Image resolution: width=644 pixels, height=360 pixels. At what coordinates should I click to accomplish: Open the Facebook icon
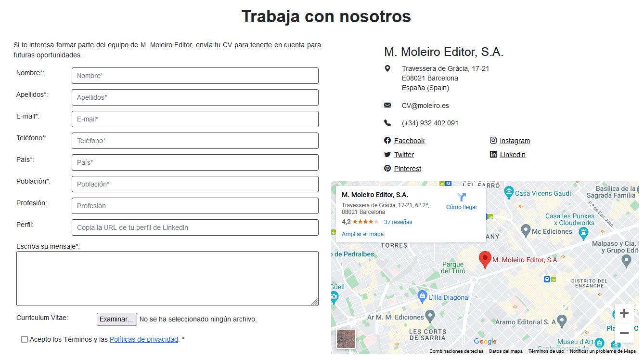point(387,140)
